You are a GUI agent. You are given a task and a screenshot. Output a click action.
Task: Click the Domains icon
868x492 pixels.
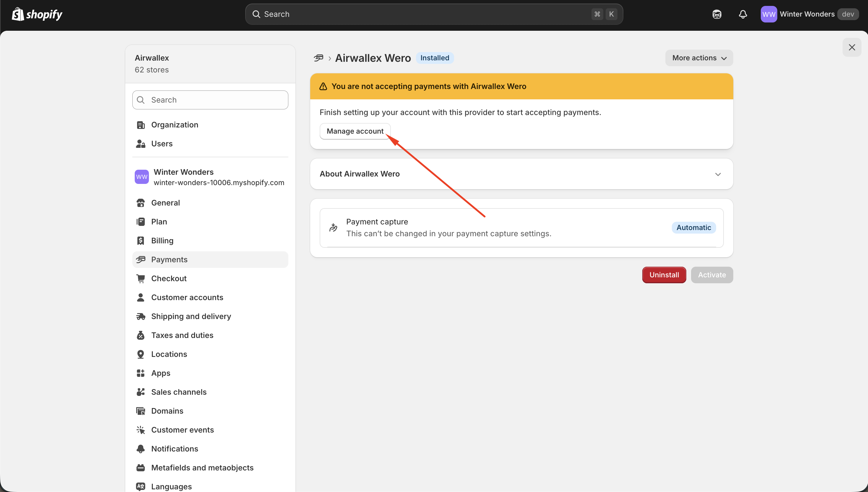tap(140, 411)
